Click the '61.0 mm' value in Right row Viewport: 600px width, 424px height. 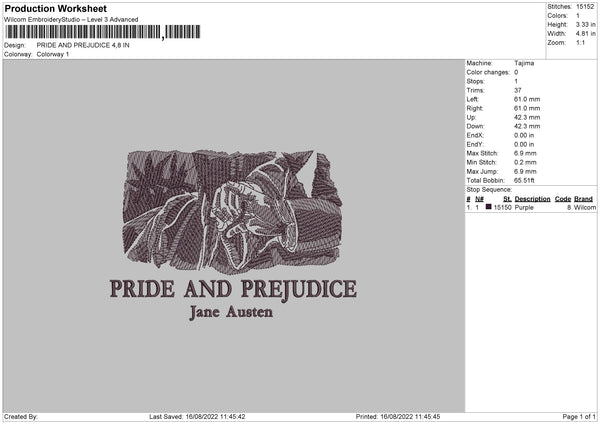(x=527, y=108)
